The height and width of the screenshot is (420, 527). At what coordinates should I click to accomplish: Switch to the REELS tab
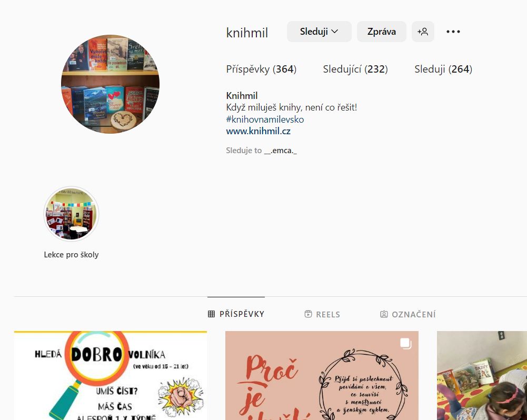pos(322,314)
